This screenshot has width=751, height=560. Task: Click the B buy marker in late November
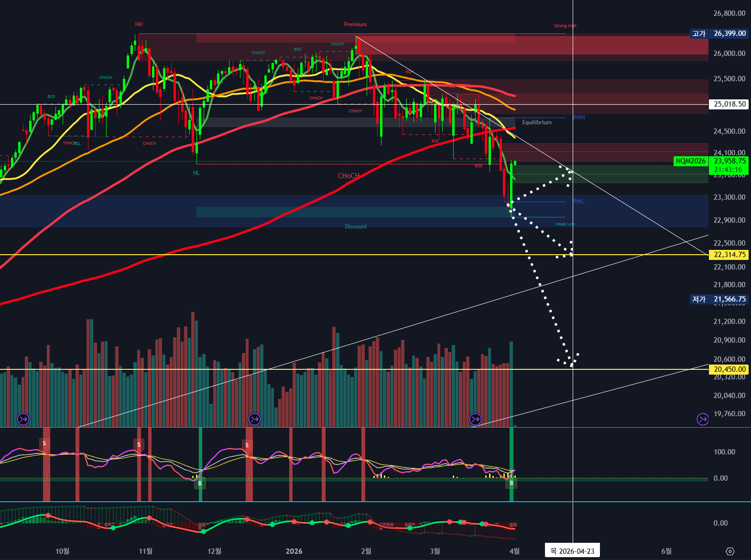(x=200, y=484)
